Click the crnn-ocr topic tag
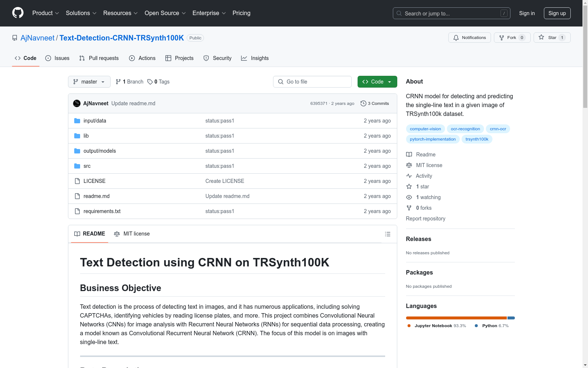Viewport: 588px width, 368px height. tap(498, 129)
